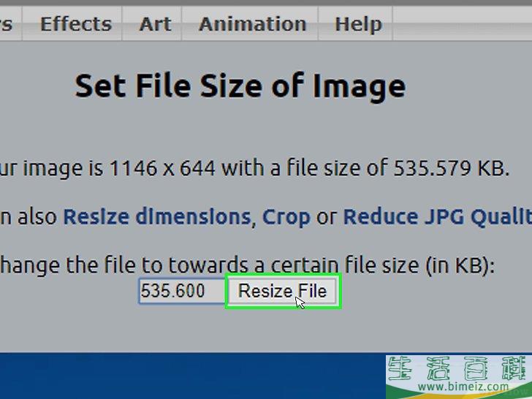Click the word also before Resize dimensions
This screenshot has height=399, width=532.
(x=37, y=217)
